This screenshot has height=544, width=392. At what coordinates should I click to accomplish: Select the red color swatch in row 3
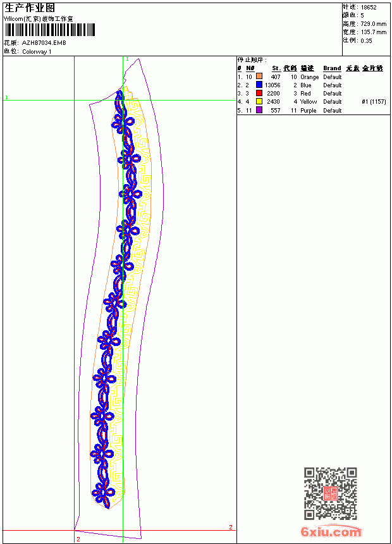(x=259, y=93)
